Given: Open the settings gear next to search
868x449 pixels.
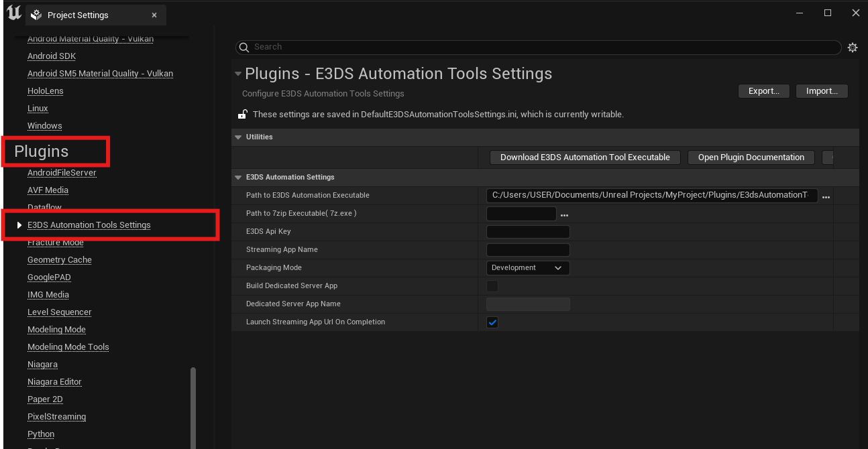Looking at the screenshot, I should point(853,48).
